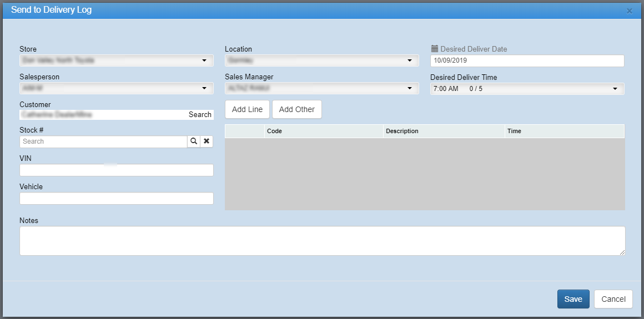
Task: Click inside the Notes text area
Action: point(322,241)
